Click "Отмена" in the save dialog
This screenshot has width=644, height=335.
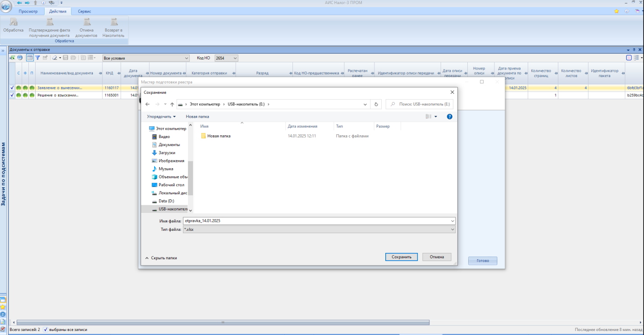pyautogui.click(x=437, y=257)
